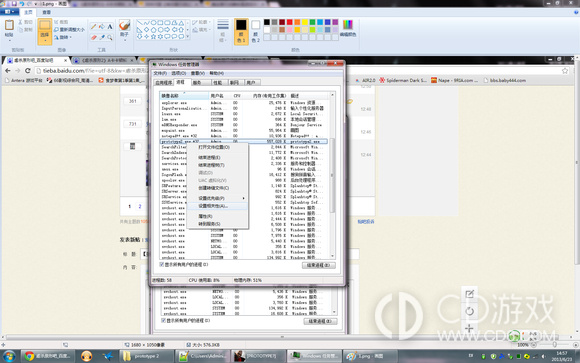580x363 pixels.
Task: Click the zoom slider in the status bar
Action: click(x=554, y=344)
